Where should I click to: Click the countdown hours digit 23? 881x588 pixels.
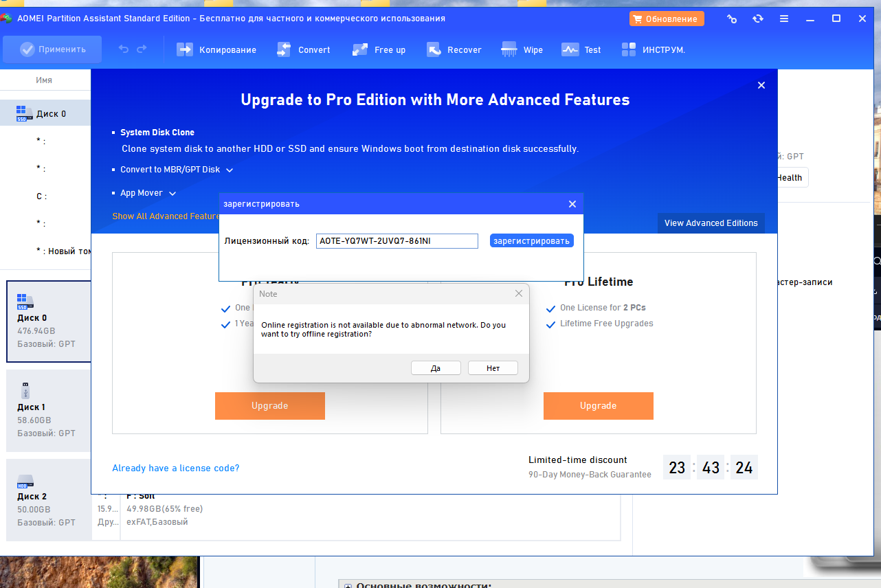coord(677,468)
